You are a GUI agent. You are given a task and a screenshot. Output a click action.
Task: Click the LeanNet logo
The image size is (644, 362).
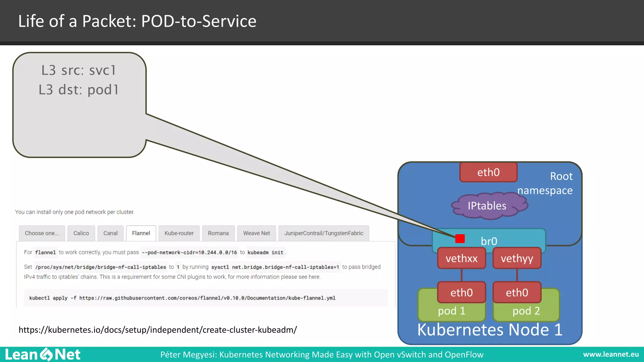click(x=43, y=354)
